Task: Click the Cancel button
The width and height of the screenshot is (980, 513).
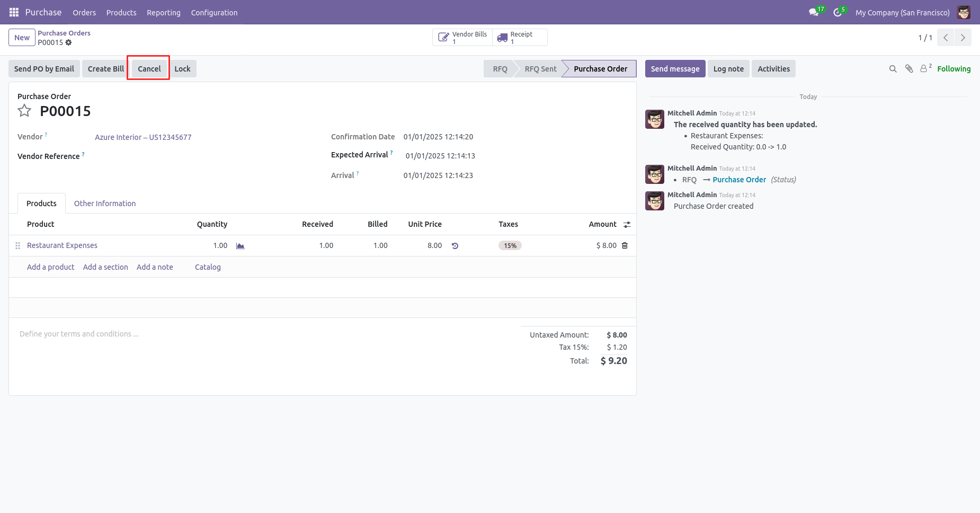Action: 149,69
